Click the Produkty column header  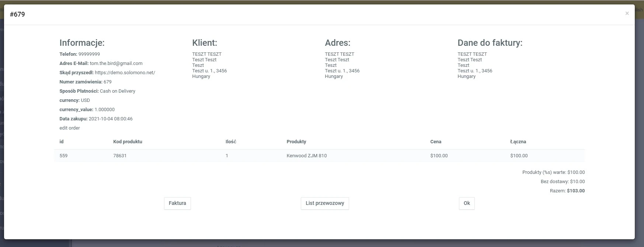(296, 142)
